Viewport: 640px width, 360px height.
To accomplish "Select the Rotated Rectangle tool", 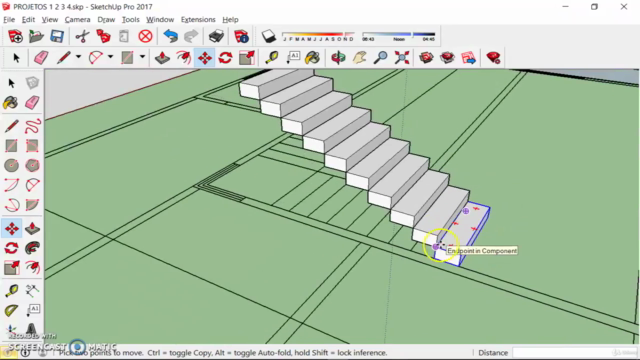I will pyautogui.click(x=32, y=146).
